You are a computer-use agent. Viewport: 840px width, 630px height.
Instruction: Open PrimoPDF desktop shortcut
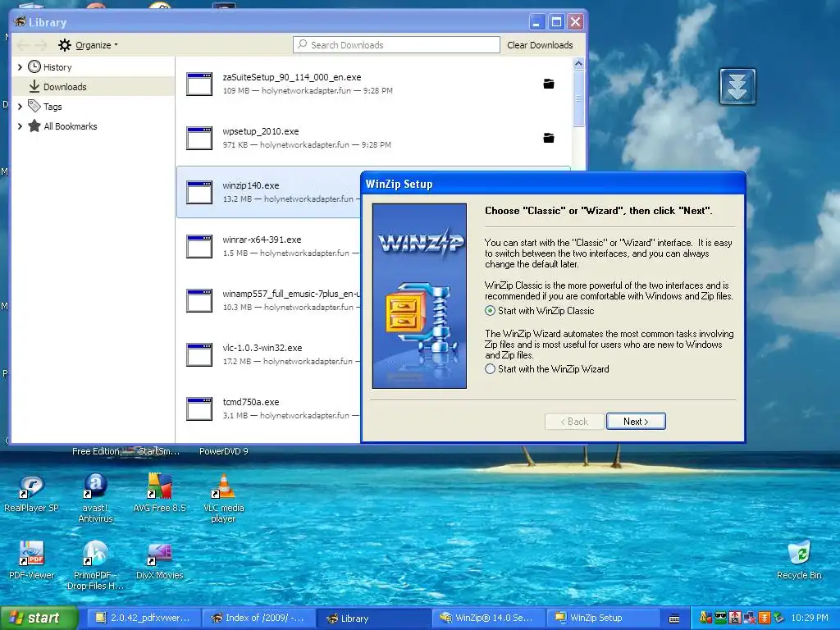[x=95, y=565]
